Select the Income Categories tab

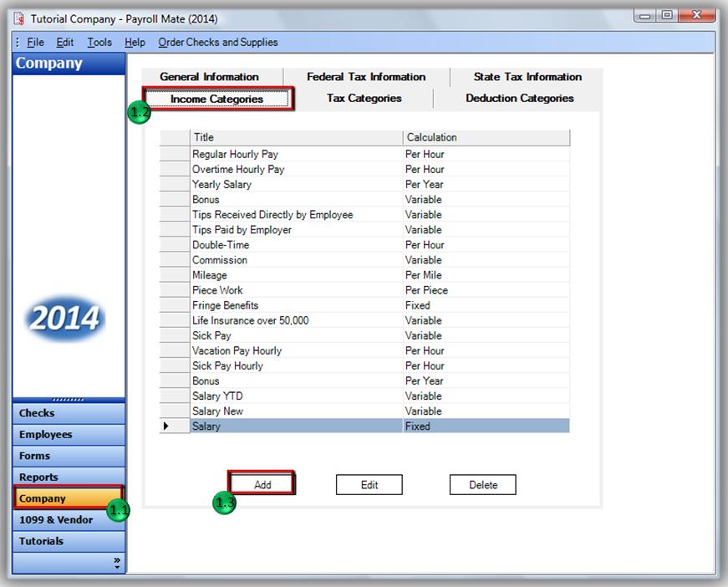click(x=216, y=99)
